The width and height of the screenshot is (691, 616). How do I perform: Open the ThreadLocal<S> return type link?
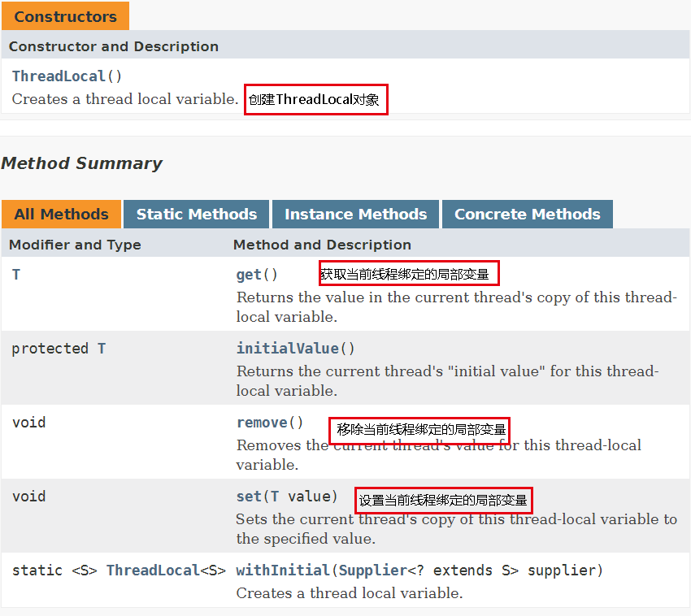click(x=153, y=570)
